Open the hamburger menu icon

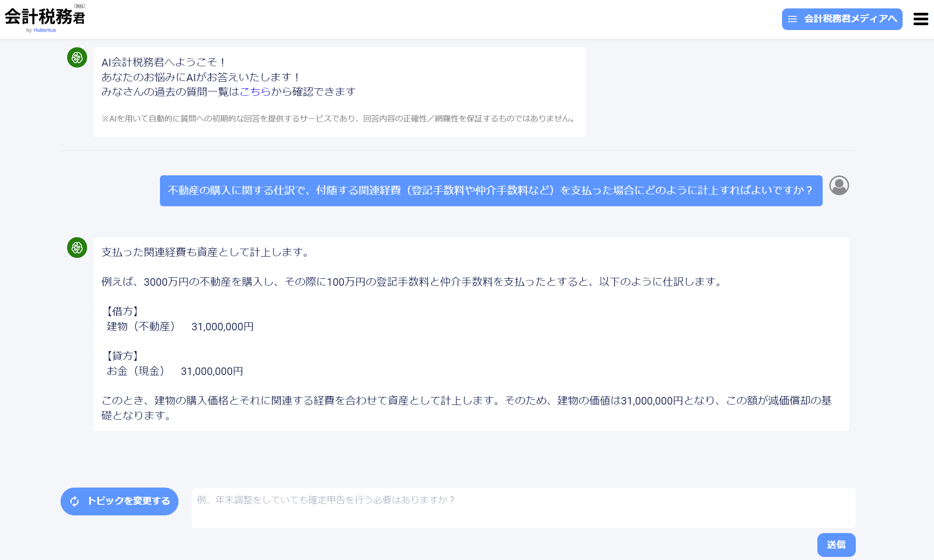(920, 19)
